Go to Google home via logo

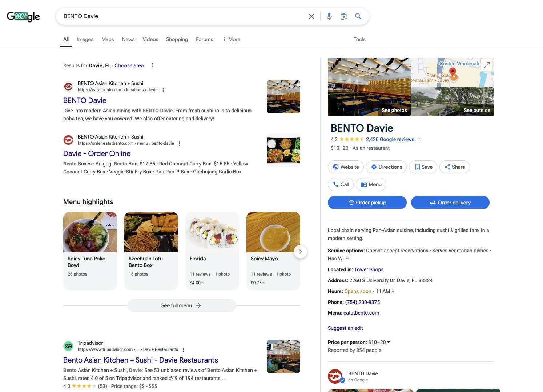point(23,16)
